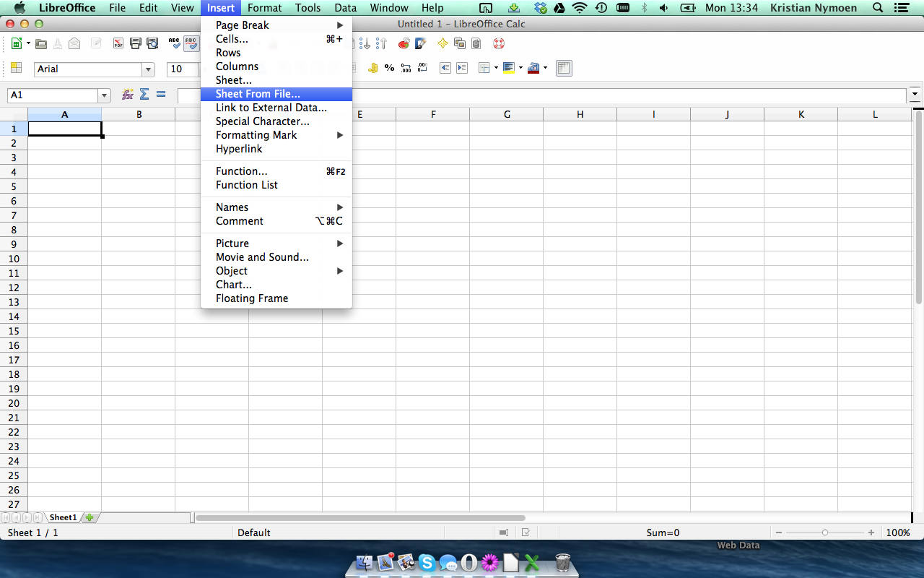The height and width of the screenshot is (578, 924).
Task: Click the Sum sigma icon
Action: pos(144,95)
